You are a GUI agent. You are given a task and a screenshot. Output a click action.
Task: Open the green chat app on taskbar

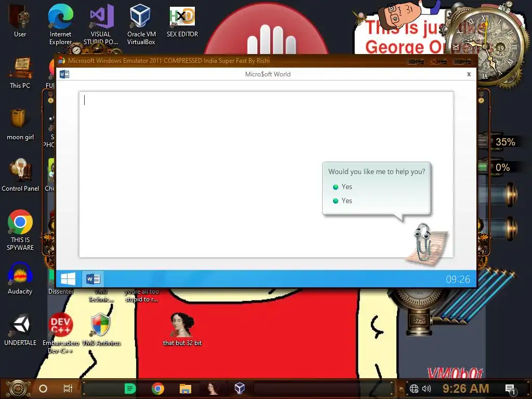pos(130,389)
